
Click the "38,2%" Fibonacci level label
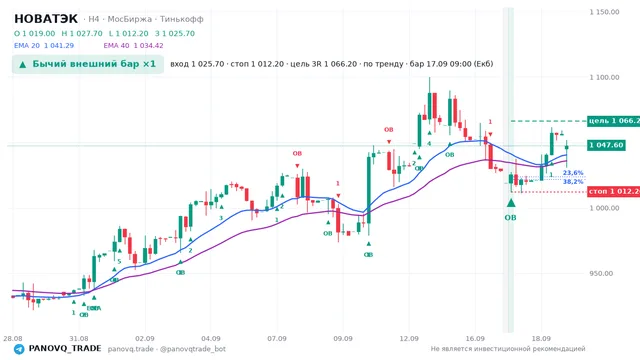573,182
